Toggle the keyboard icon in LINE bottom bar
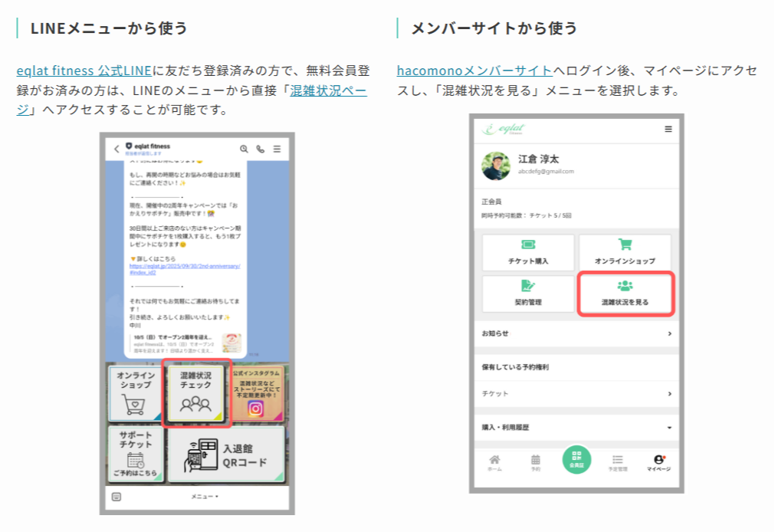 (116, 496)
